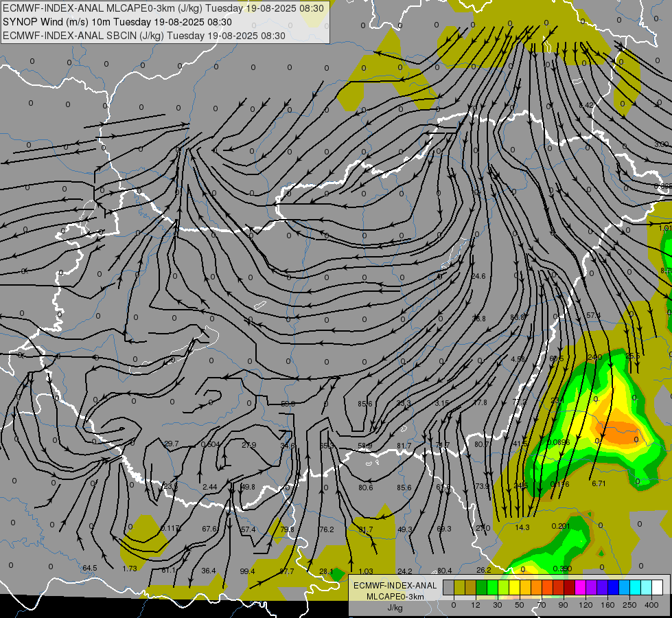Click the map value 0.136
The image size is (672, 618).
(560, 484)
